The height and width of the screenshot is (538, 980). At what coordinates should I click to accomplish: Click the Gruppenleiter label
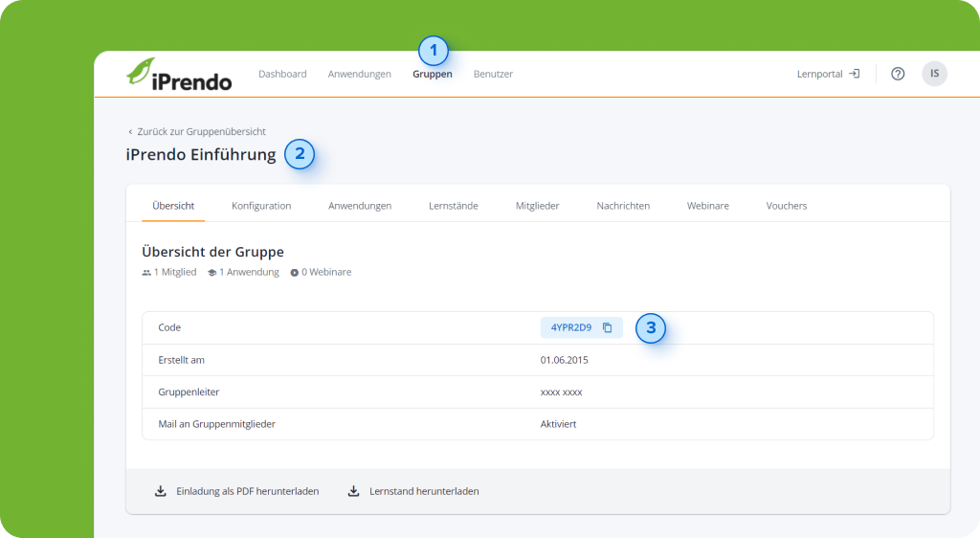(x=189, y=392)
